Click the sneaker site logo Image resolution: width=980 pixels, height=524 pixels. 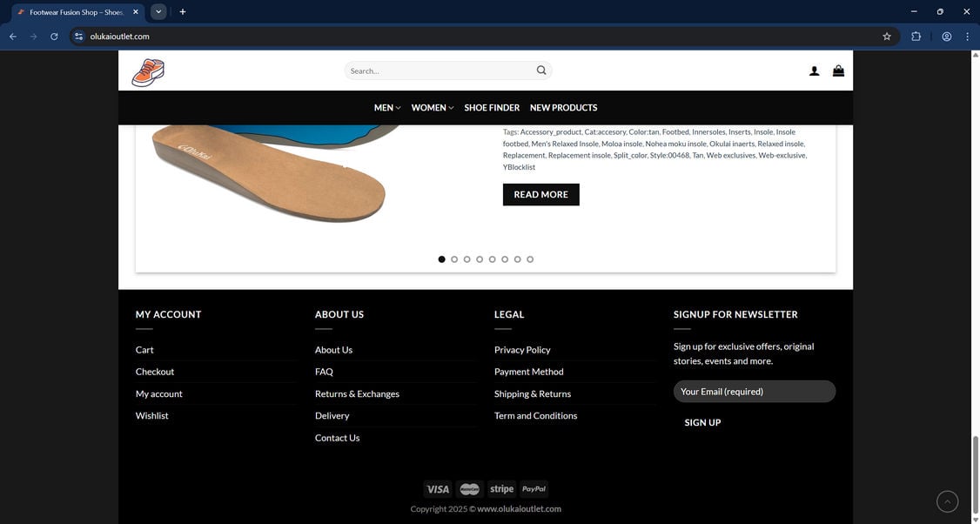pyautogui.click(x=148, y=72)
